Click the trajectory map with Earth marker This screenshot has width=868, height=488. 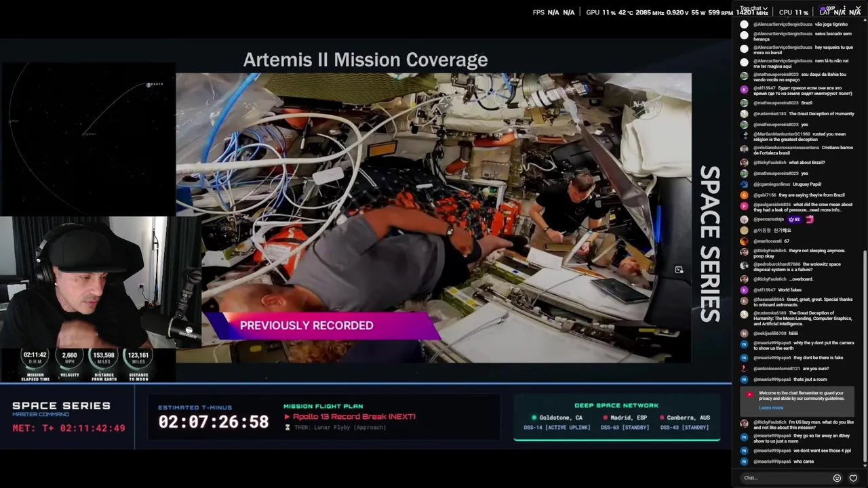pyautogui.click(x=87, y=139)
